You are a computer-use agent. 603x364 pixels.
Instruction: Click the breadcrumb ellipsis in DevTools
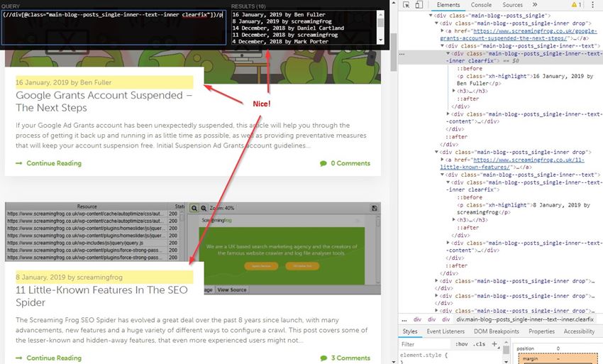[x=406, y=320]
